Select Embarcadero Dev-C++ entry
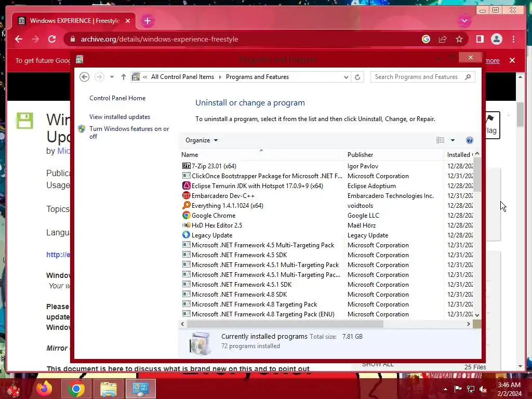532x399 pixels. 218,196
